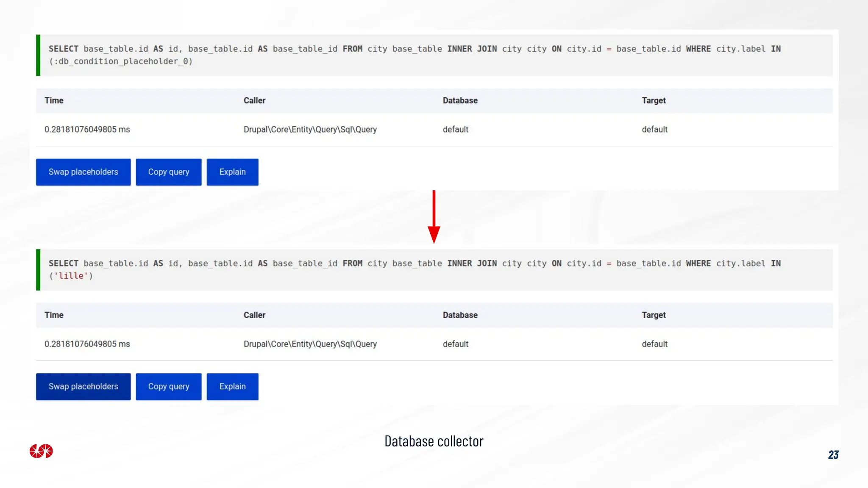Click the lower Drupal\Core\Entity\Query\Sql\Query caller text
This screenshot has width=868, height=488.
point(310,344)
